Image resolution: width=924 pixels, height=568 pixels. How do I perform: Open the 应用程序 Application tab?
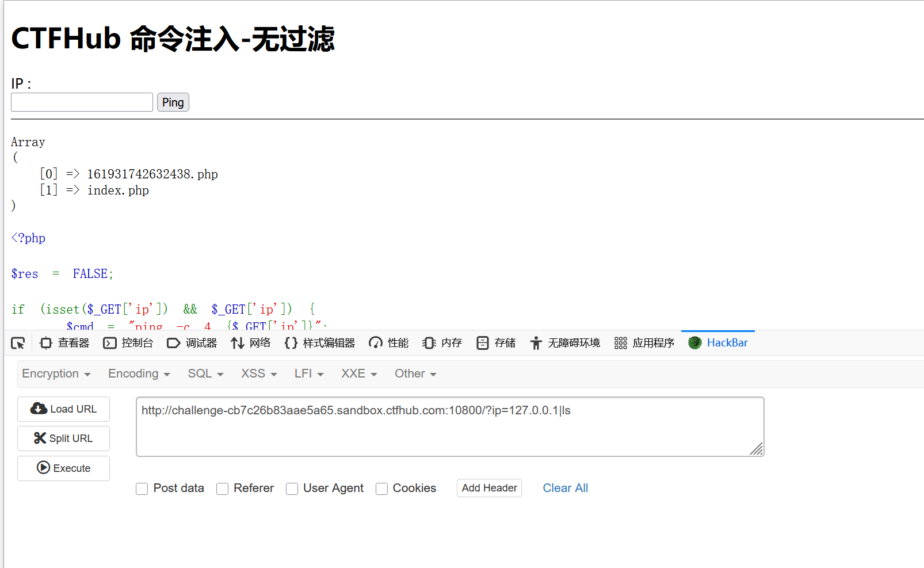click(644, 343)
